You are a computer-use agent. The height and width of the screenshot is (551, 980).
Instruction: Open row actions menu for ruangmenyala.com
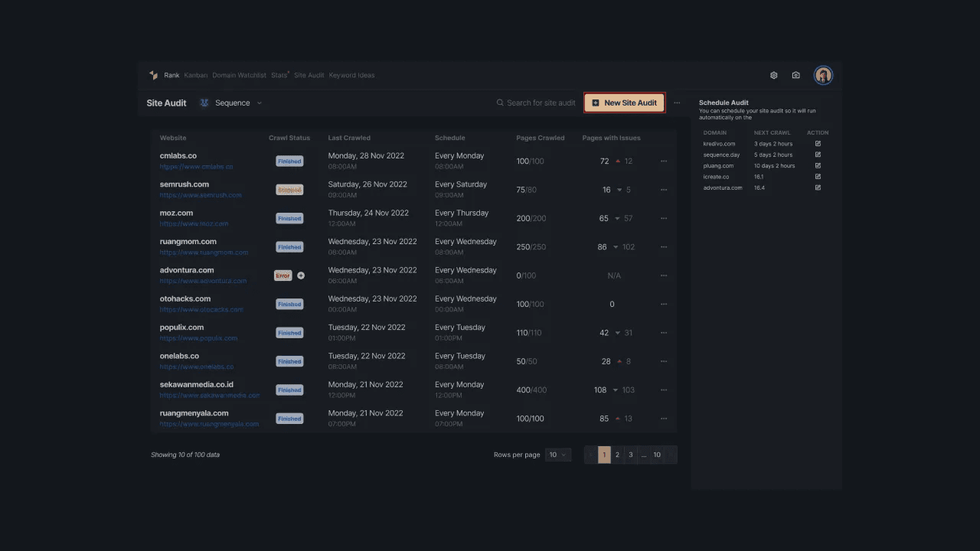[x=664, y=419]
